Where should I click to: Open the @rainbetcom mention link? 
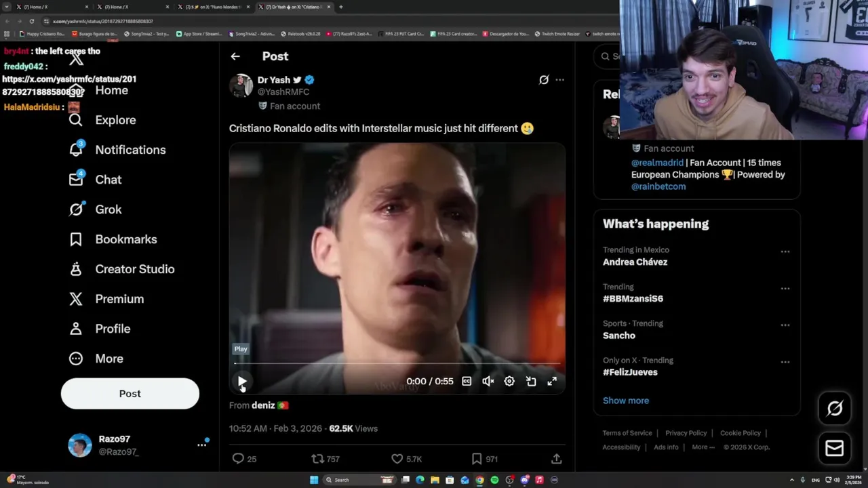[x=658, y=186]
